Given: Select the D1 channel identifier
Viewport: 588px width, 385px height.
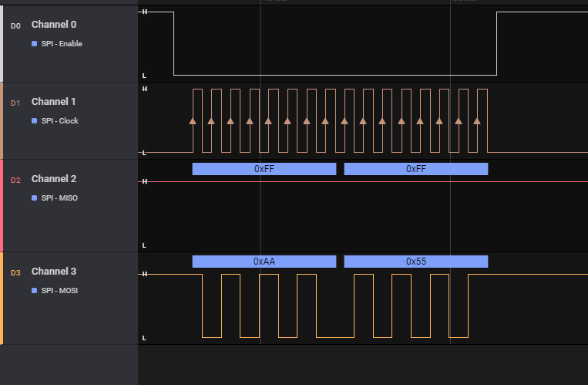Looking at the screenshot, I should (15, 103).
